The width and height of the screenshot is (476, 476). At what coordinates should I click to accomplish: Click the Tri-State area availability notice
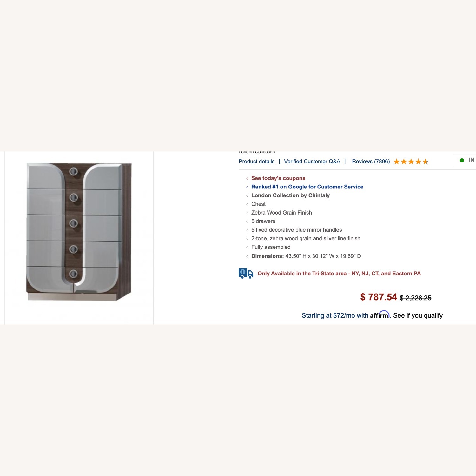339,274
